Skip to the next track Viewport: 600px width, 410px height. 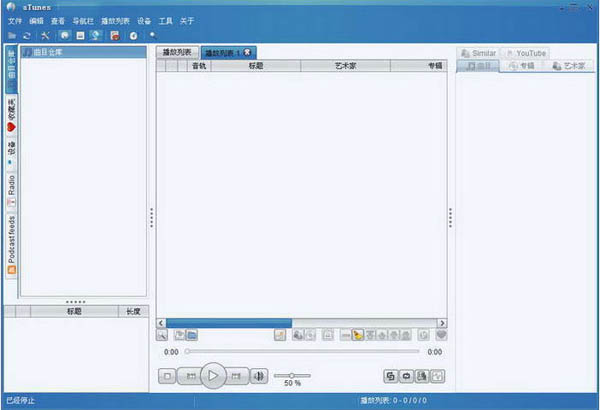237,376
